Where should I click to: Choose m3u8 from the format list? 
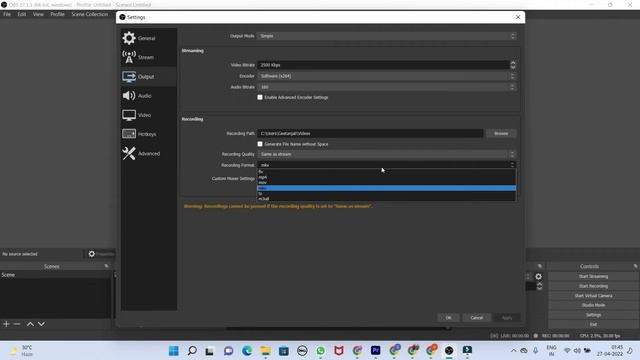[x=386, y=198]
